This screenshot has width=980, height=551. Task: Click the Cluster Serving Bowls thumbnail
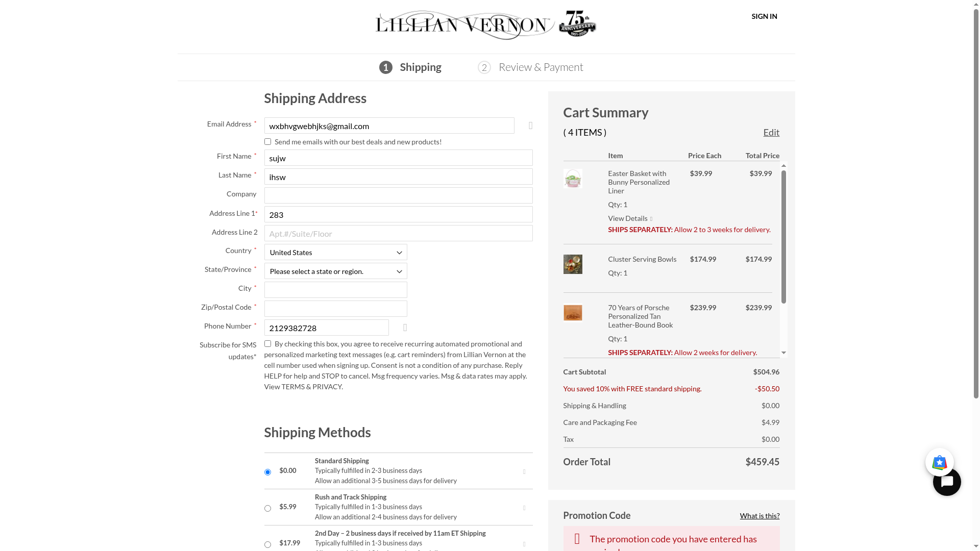tap(573, 264)
